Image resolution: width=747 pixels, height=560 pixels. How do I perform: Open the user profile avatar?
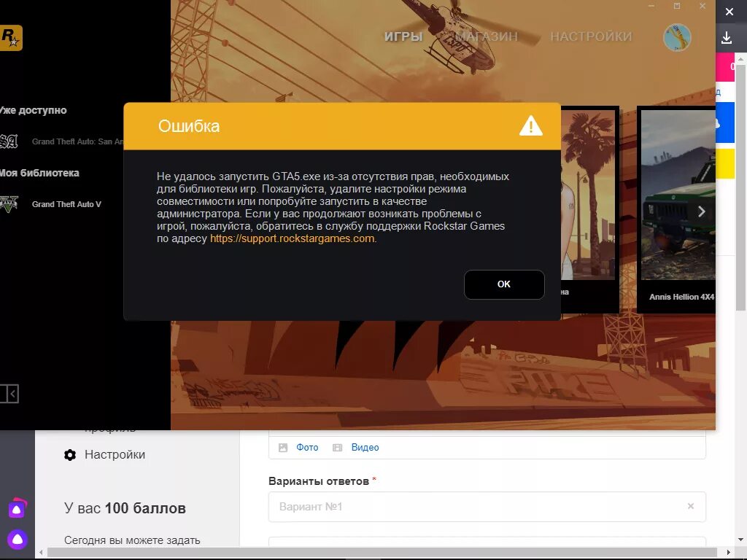pos(677,37)
